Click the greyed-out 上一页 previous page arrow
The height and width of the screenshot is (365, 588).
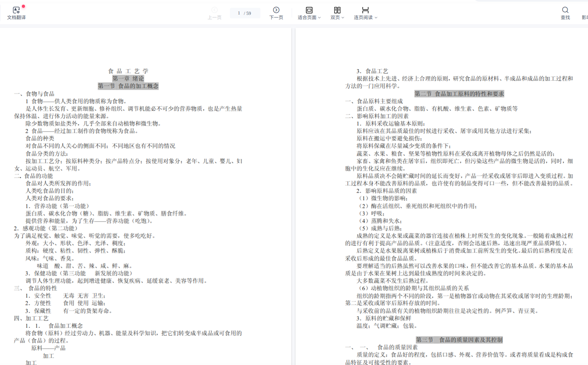214,10
